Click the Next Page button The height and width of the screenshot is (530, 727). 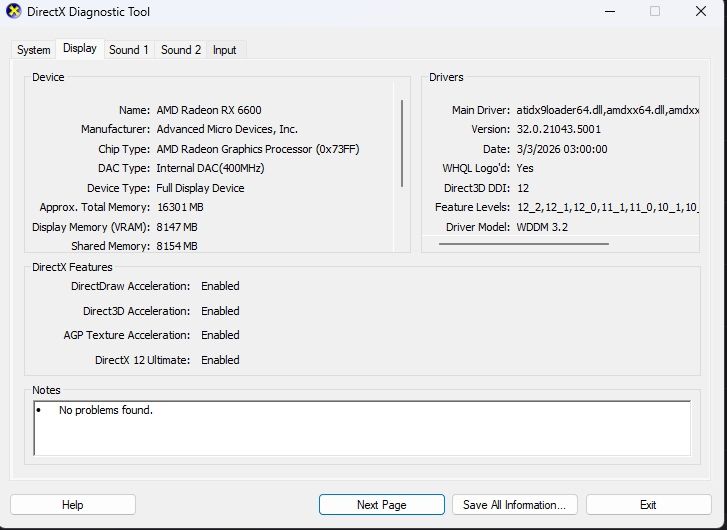tap(382, 504)
